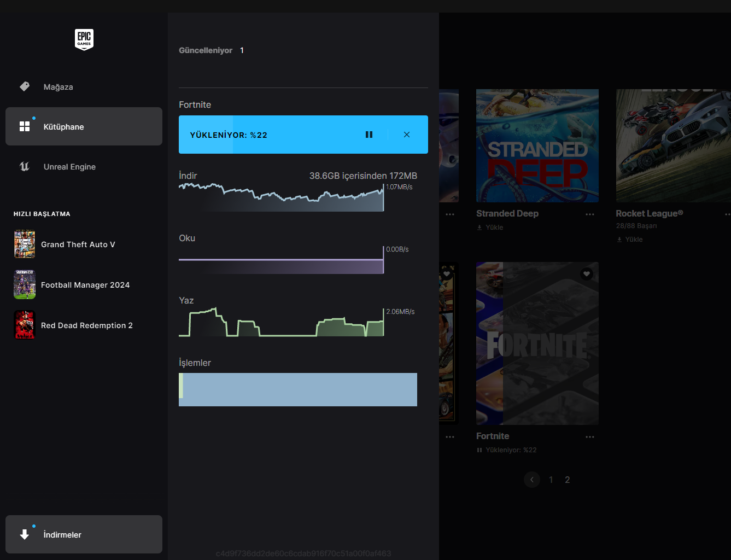
Task: Click the Yükleniyor: %22 status under Fortnite
Action: 511,450
